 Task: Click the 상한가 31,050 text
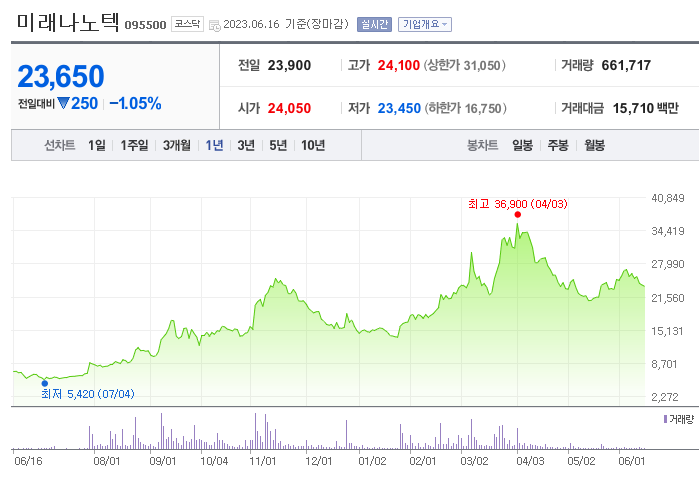[x=465, y=66]
